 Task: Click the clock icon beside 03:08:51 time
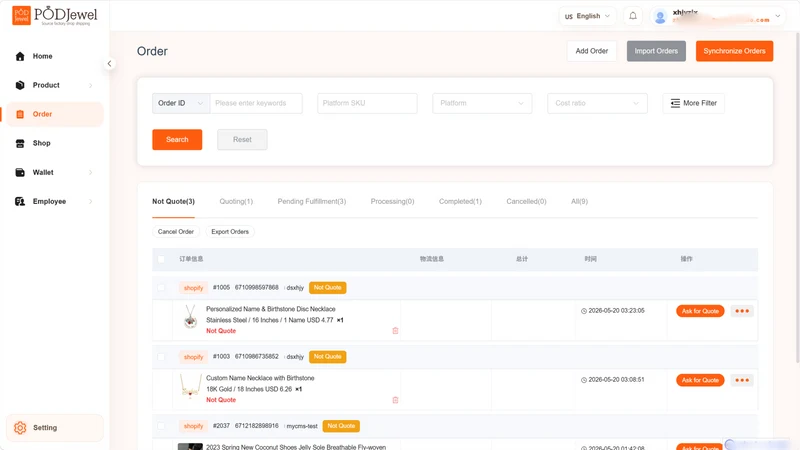pyautogui.click(x=584, y=380)
